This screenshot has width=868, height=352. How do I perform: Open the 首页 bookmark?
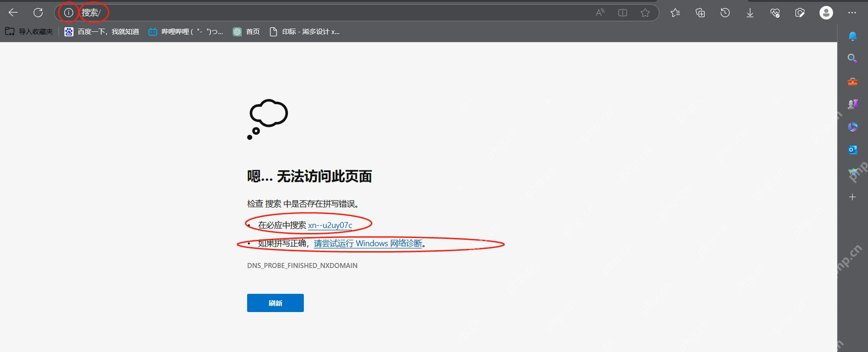[247, 32]
